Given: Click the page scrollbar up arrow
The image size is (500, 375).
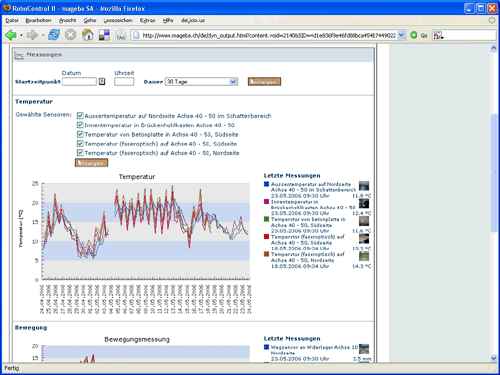Looking at the screenshot, I should tap(494, 49).
